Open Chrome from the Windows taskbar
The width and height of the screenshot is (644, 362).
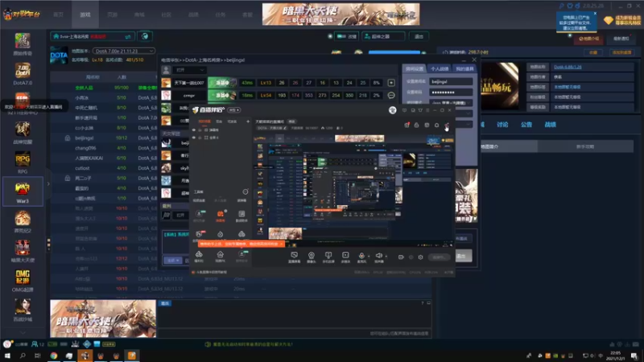(54, 356)
